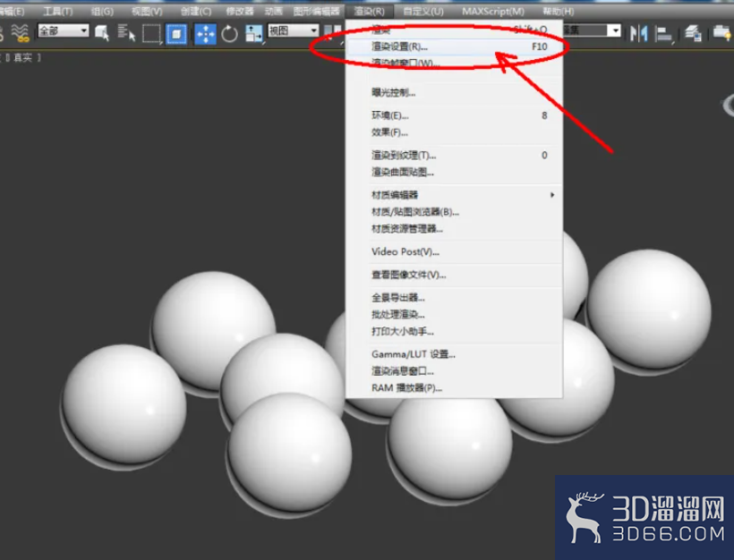734x560 pixels.
Task: Choose the Rectangular Selection Region tool
Action: (151, 34)
